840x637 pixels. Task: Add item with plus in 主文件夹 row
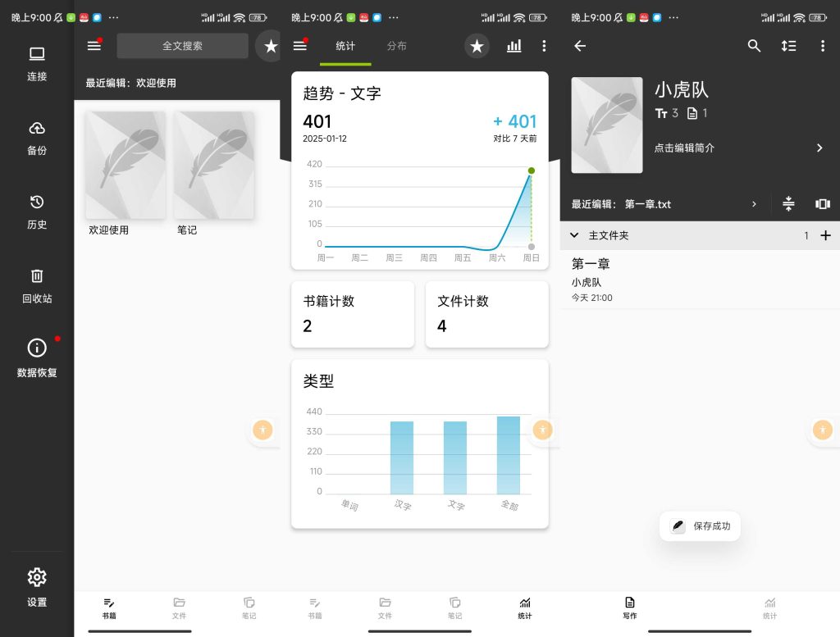point(825,235)
